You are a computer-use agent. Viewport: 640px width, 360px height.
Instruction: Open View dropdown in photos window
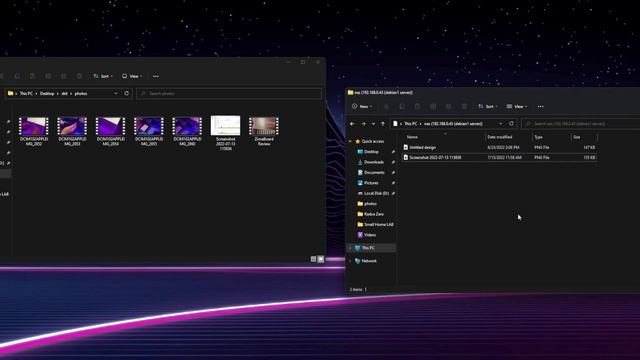point(132,76)
